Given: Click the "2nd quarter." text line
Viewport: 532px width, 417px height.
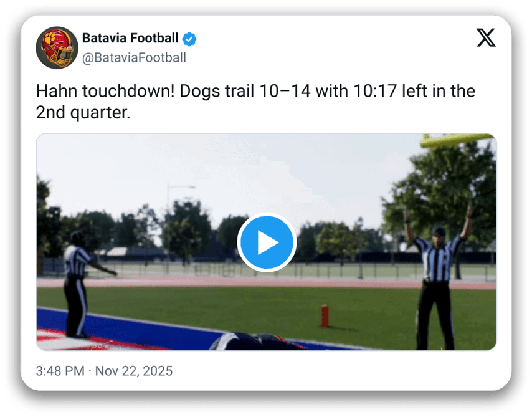Looking at the screenshot, I should coord(83,113).
